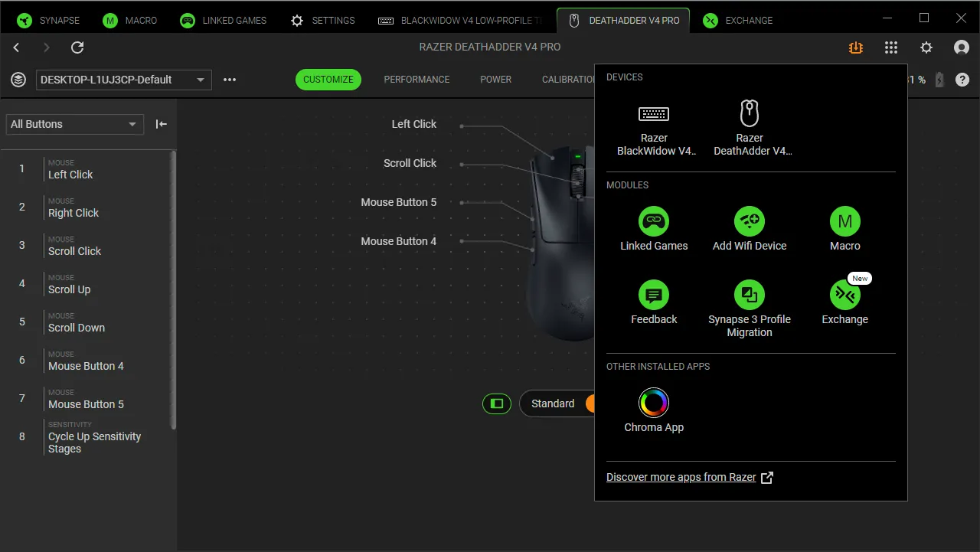Collapse the button list sidebar
Image resolution: width=980 pixels, height=552 pixels.
pyautogui.click(x=162, y=124)
